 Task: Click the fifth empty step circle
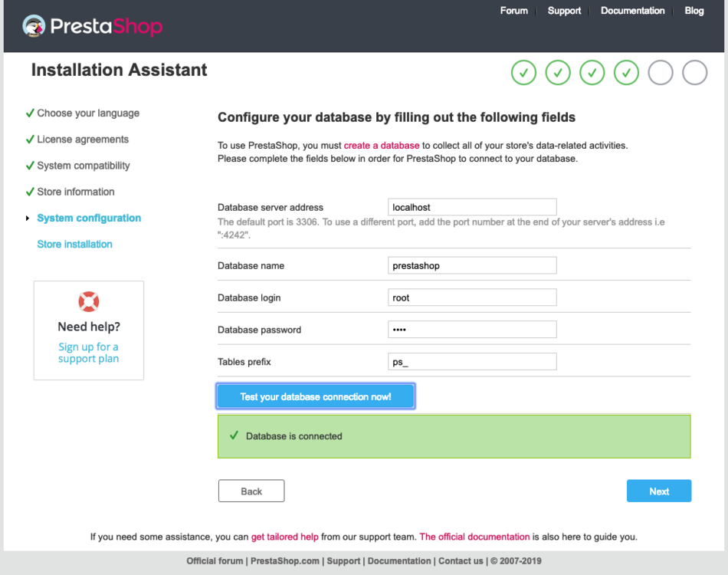[x=661, y=73]
